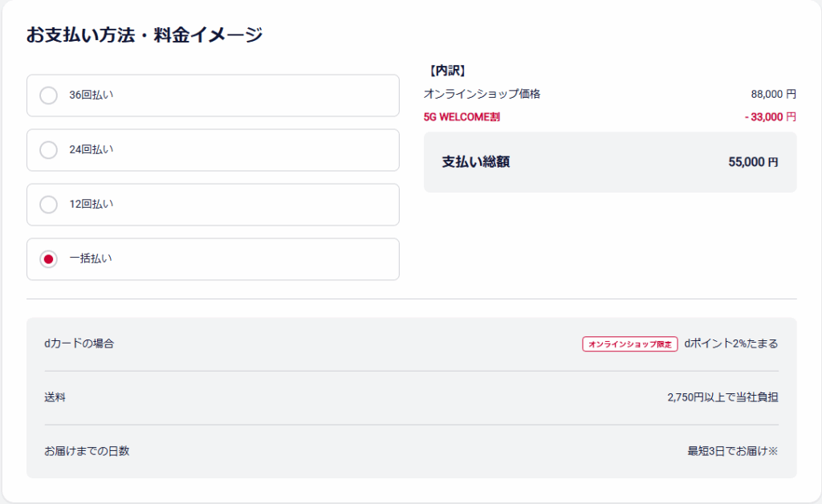Select the 36回払い radio button

pyautogui.click(x=49, y=96)
